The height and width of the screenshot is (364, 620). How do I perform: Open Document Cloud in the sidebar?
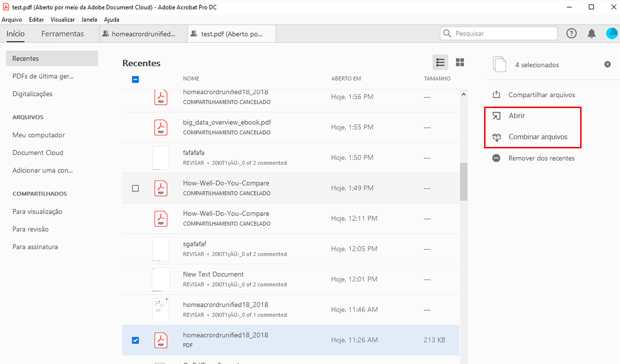38,153
